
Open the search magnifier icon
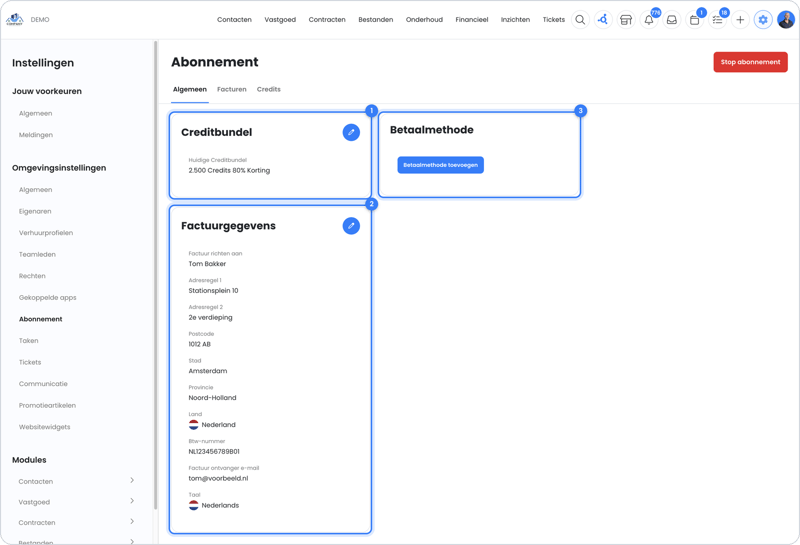click(x=580, y=20)
